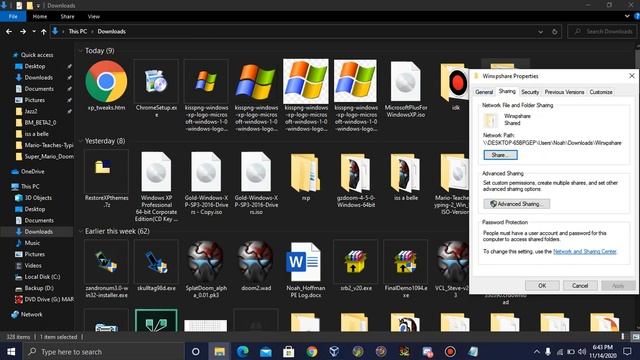The height and width of the screenshot is (360, 640).
Task: Open Microsoft Edge from the taskbar
Action: (x=243, y=351)
